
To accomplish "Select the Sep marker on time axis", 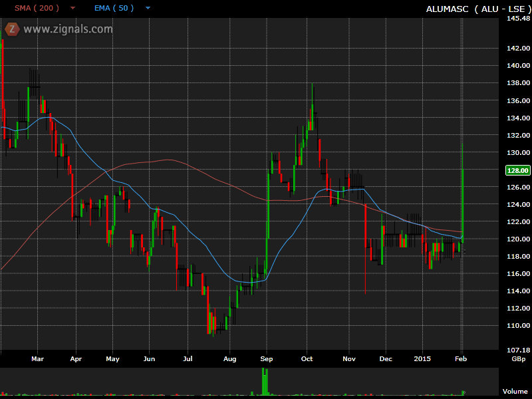I will [x=267, y=358].
